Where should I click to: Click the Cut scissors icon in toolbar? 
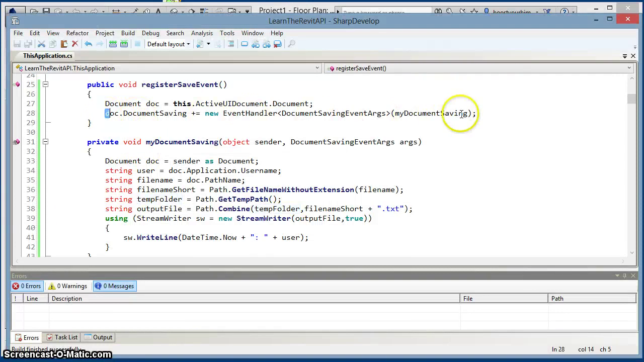[x=42, y=44]
